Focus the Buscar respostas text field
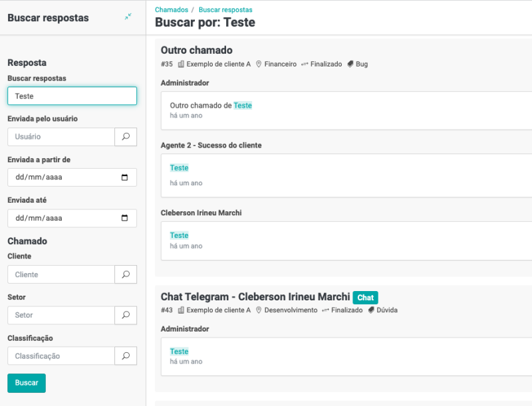 pos(72,96)
